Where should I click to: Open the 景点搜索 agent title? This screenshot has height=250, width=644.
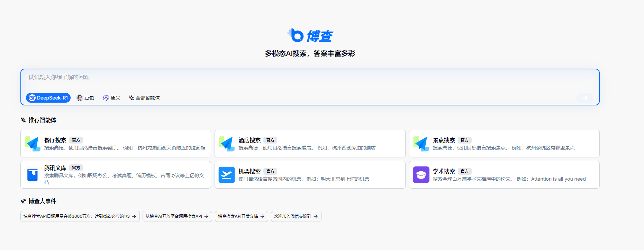444,140
